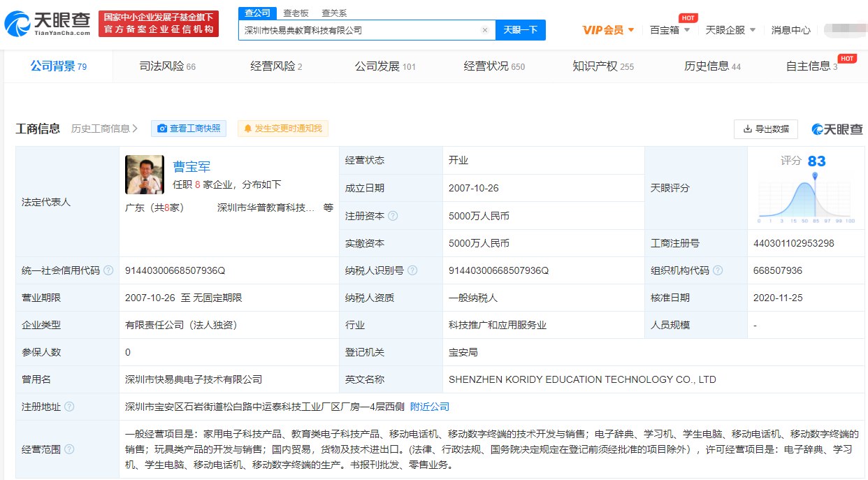This screenshot has width=868, height=480.
Task: Open the 经营状况 tab
Action: (494, 66)
